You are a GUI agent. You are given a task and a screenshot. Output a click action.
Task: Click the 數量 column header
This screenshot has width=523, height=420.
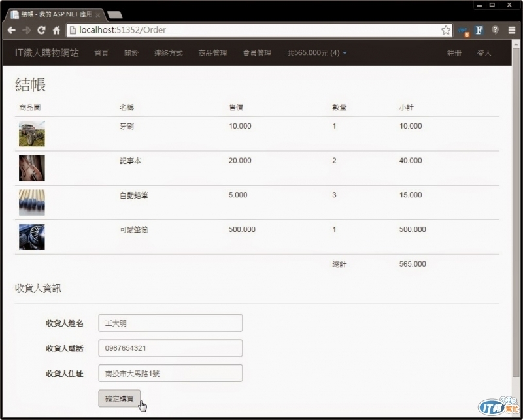(x=339, y=107)
